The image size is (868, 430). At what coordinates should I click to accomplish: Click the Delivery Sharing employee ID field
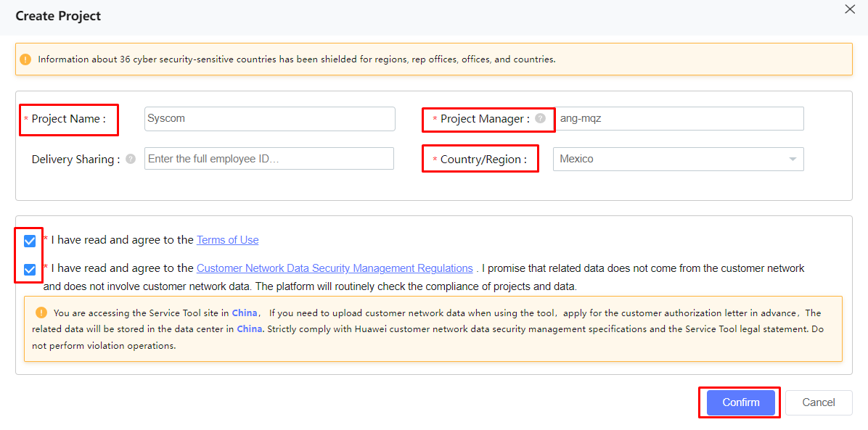[269, 158]
